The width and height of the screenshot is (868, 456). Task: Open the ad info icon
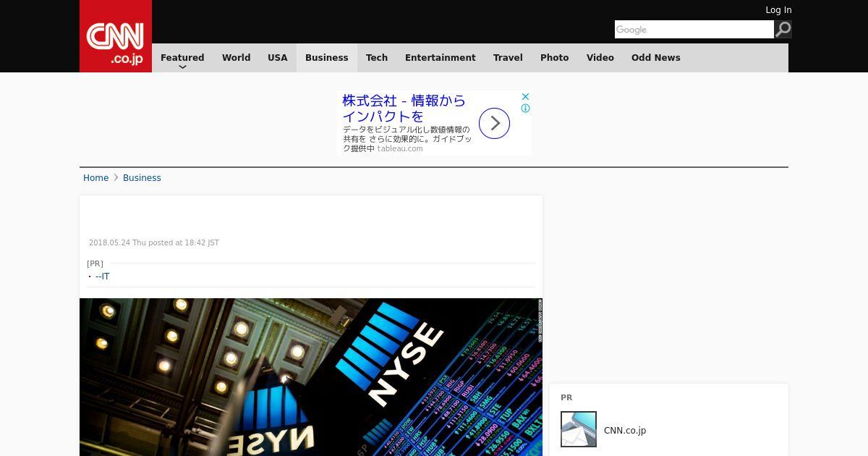coord(526,109)
